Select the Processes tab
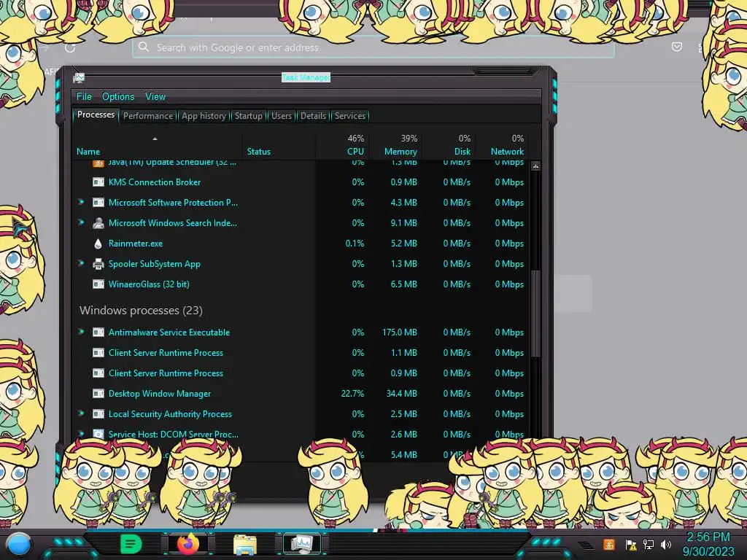Screen dimensions: 747x560 (x=96, y=114)
